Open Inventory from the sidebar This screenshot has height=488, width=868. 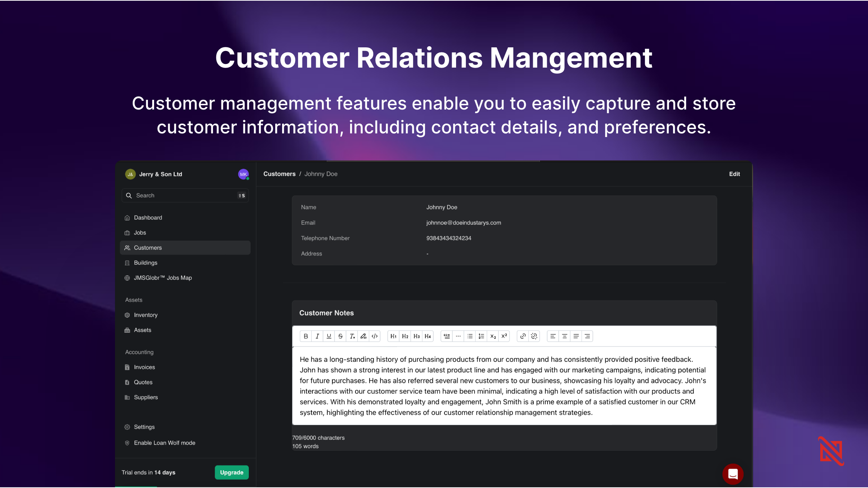point(145,315)
